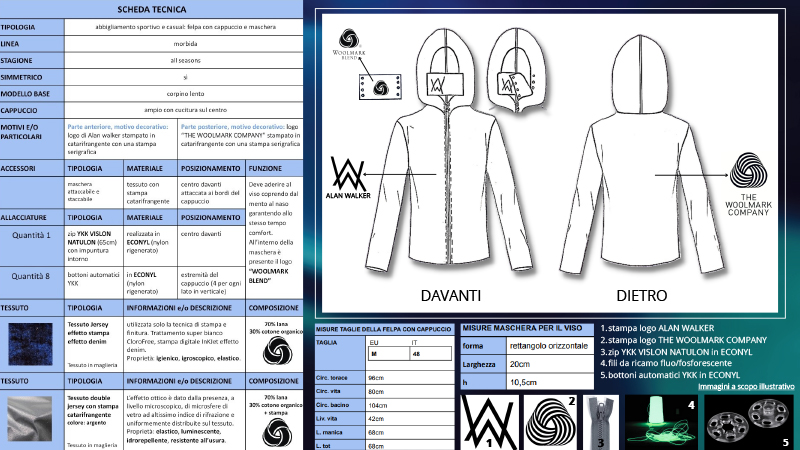This screenshot has height=450, width=800.
Task: Click the Woolmark logo under '70% lana' for the jersey denim fabric
Action: pyautogui.click(x=277, y=351)
